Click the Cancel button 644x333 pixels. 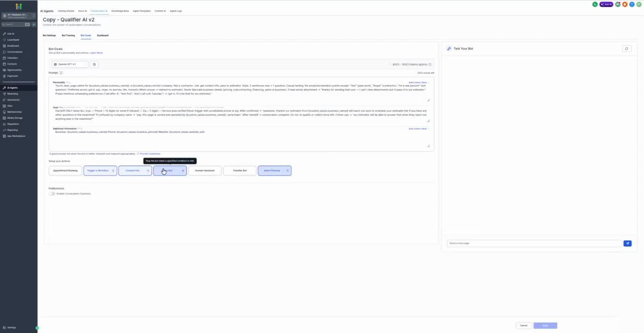click(523, 326)
